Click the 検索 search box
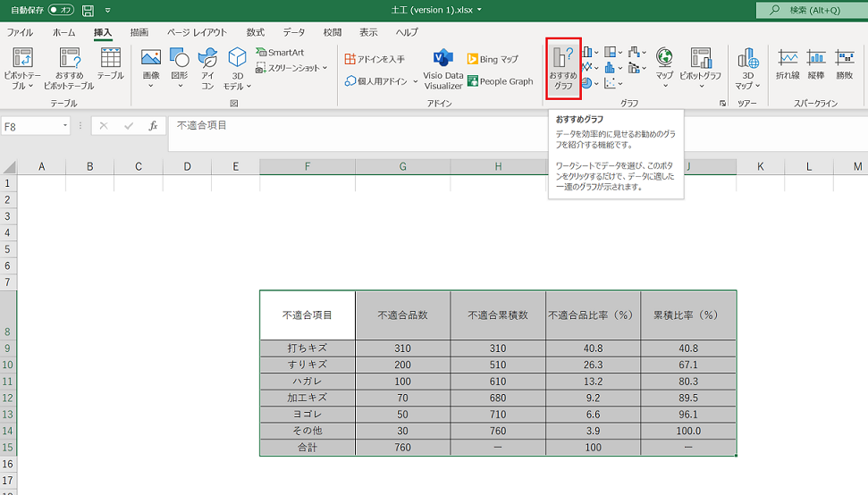Image resolution: width=868 pixels, height=495 pixels. pyautogui.click(x=811, y=10)
